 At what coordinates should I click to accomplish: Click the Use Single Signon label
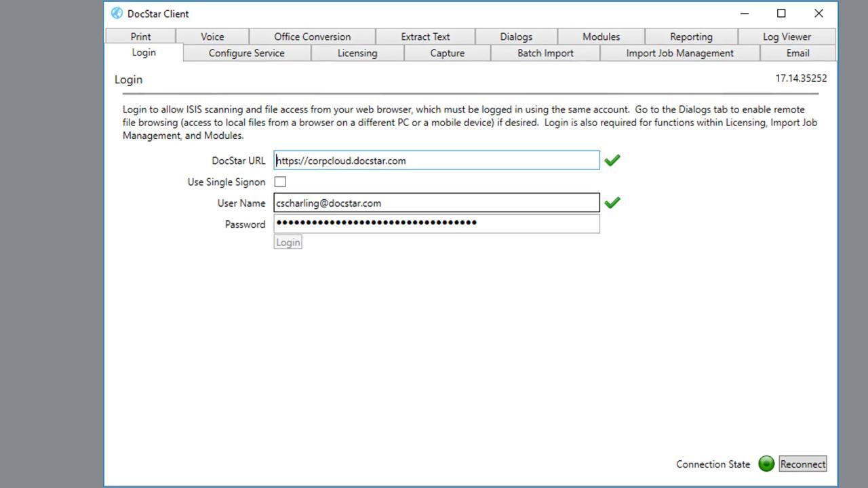pos(226,182)
